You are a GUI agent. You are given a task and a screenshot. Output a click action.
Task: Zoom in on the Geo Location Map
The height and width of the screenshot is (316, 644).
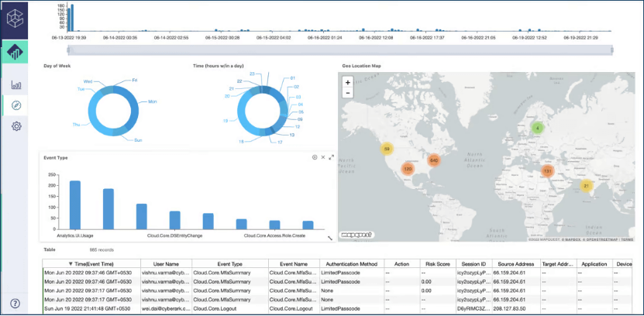click(348, 82)
